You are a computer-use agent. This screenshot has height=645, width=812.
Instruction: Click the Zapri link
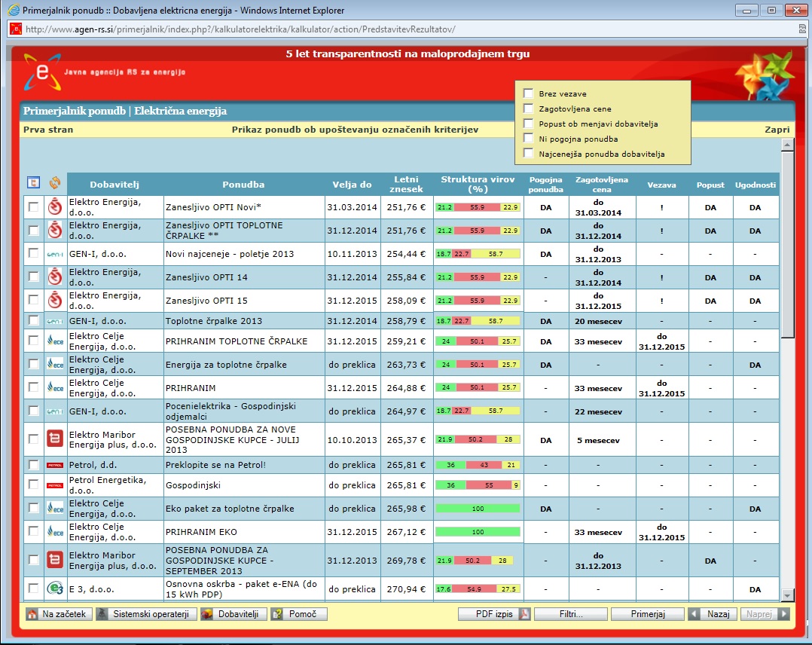pyautogui.click(x=777, y=130)
